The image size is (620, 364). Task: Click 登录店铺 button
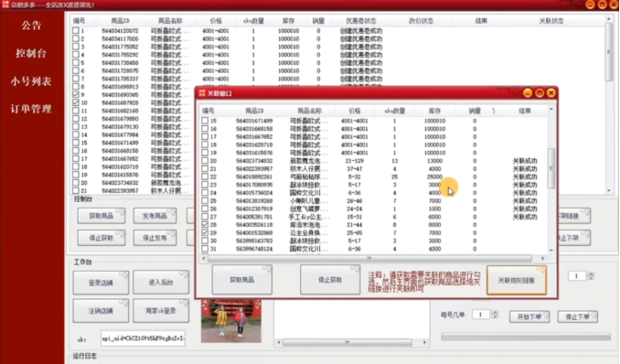point(101,283)
